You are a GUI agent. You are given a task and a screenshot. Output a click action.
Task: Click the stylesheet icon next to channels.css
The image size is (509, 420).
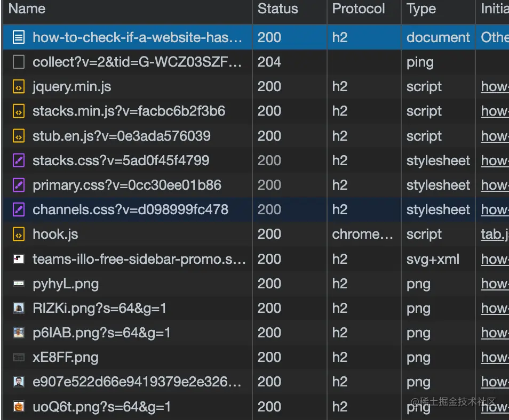[x=19, y=209]
